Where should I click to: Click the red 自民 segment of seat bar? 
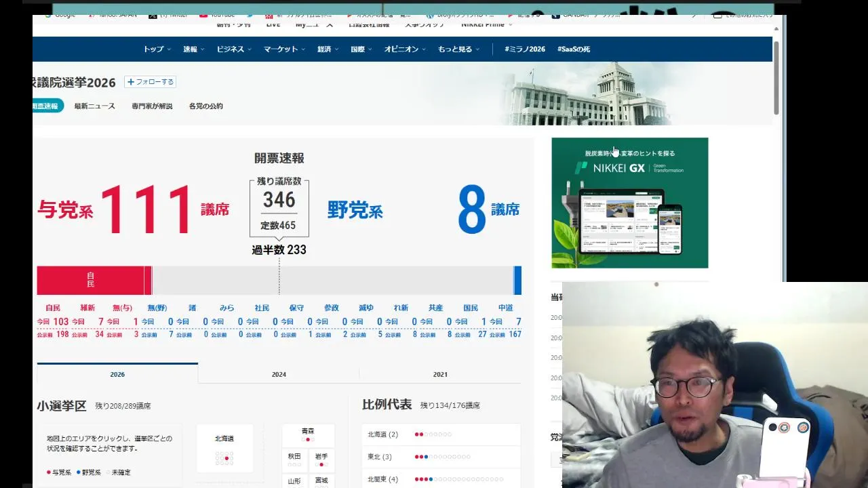point(90,280)
